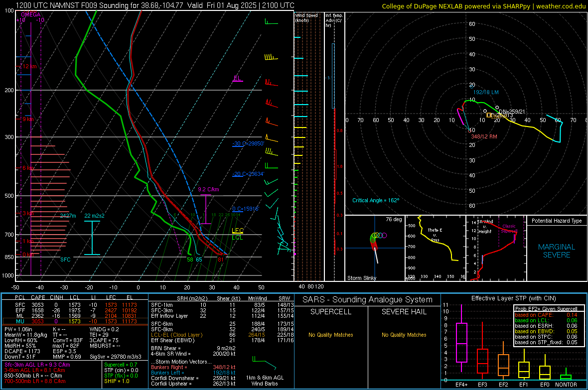Click the sounding title with valid time
The width and height of the screenshot is (588, 390).
coord(155,5)
